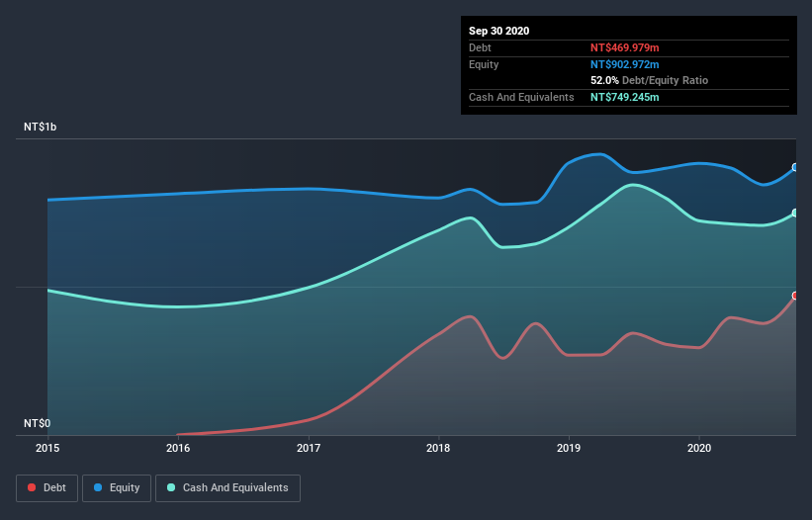
Task: Click the Cash And Equivalents label in tooltip
Action: click(521, 97)
